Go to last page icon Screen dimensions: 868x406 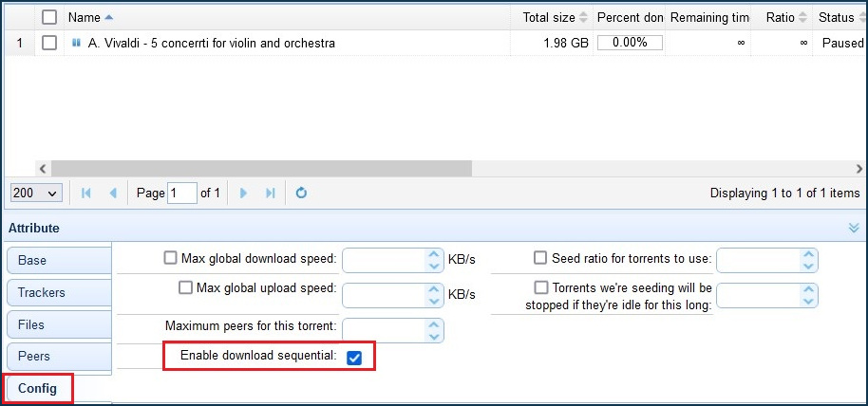270,194
